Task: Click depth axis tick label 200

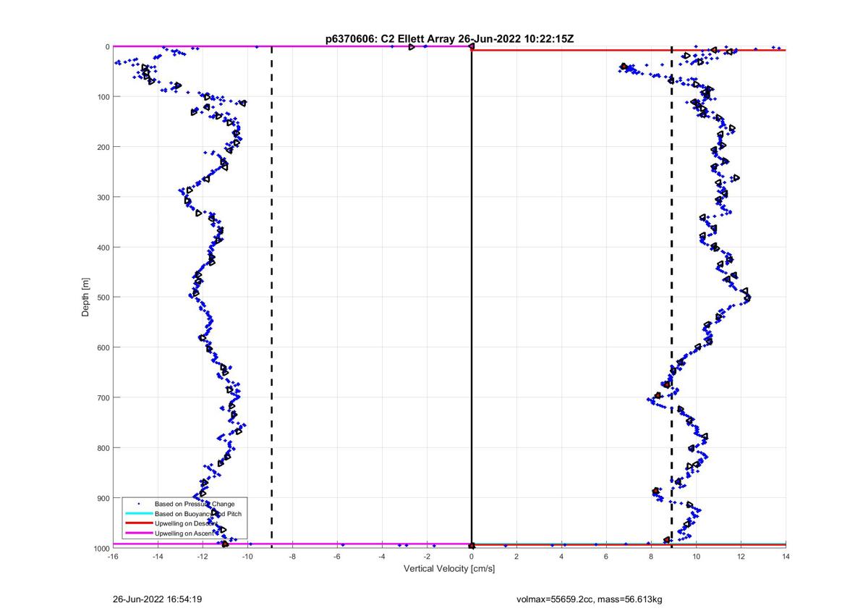Action: coord(103,147)
